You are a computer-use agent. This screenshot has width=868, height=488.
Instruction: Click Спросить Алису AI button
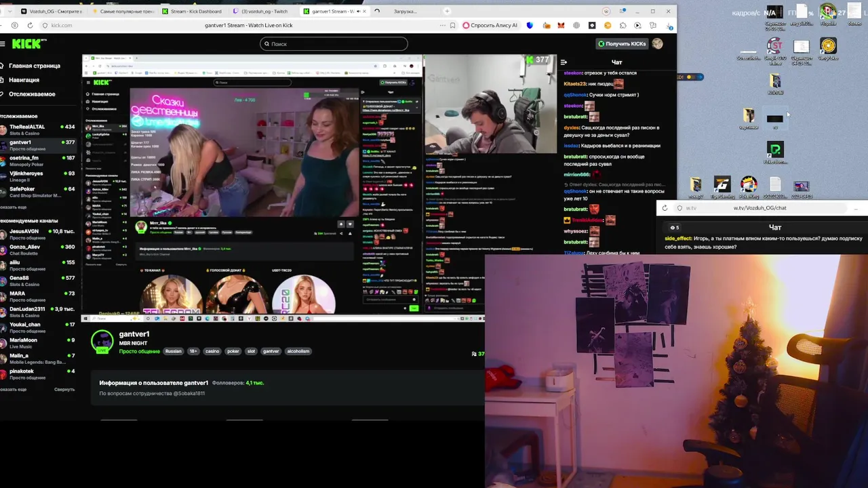click(x=490, y=25)
